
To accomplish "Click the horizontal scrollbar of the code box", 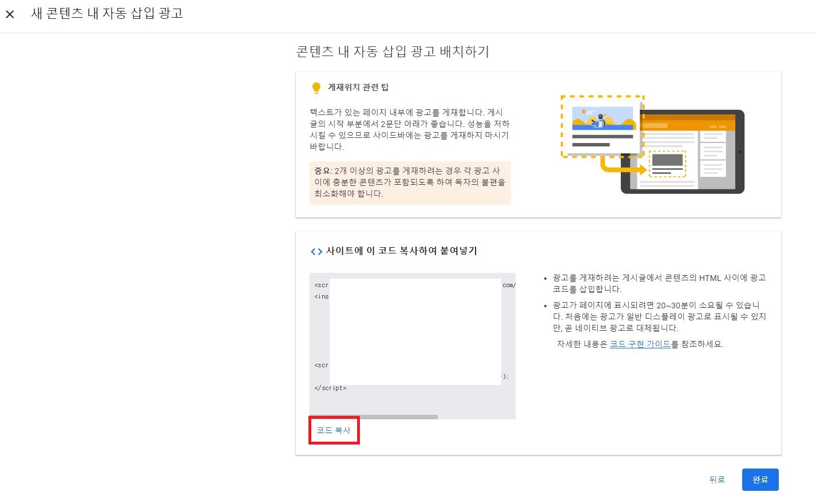I will [374, 417].
